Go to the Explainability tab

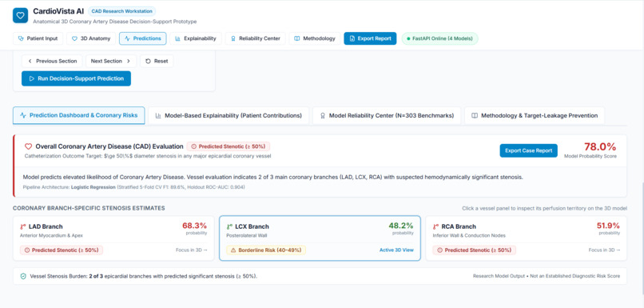196,38
